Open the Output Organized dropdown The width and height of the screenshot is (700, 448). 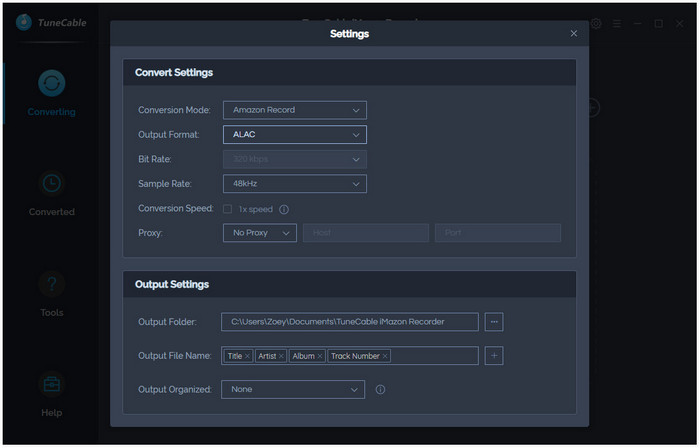293,390
